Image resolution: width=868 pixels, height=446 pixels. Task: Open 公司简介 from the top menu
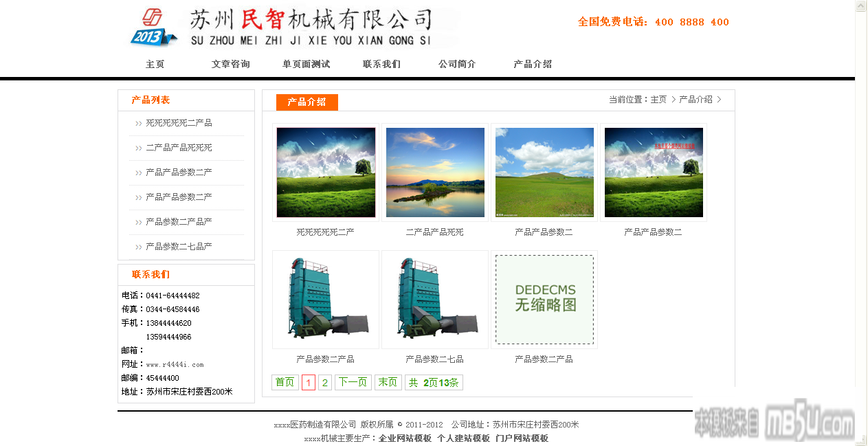click(x=457, y=64)
